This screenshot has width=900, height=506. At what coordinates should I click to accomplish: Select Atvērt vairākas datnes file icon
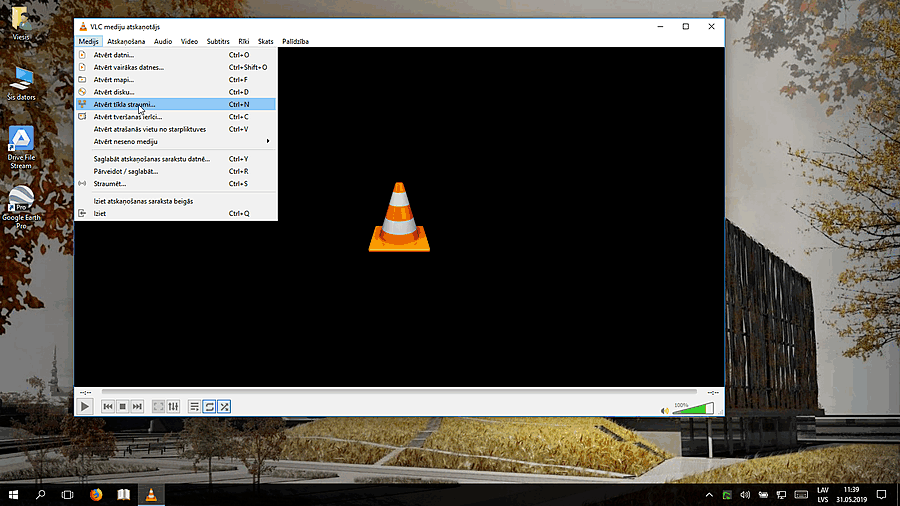coord(82,67)
